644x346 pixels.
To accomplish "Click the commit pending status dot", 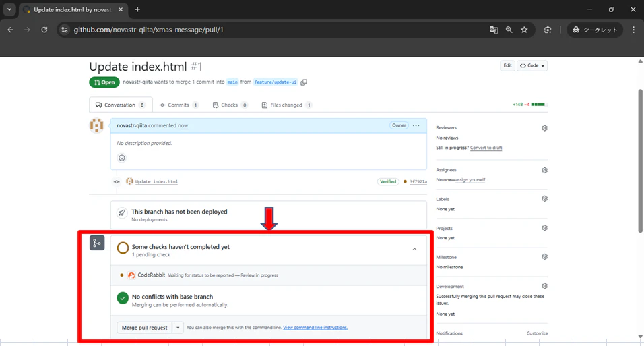I will [x=405, y=182].
